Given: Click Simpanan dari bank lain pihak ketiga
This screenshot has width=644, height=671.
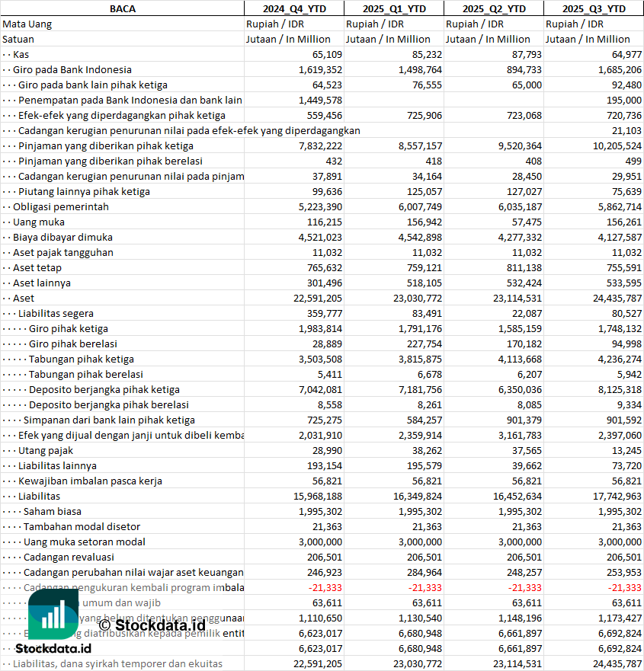Looking at the screenshot, I should coord(109,420).
